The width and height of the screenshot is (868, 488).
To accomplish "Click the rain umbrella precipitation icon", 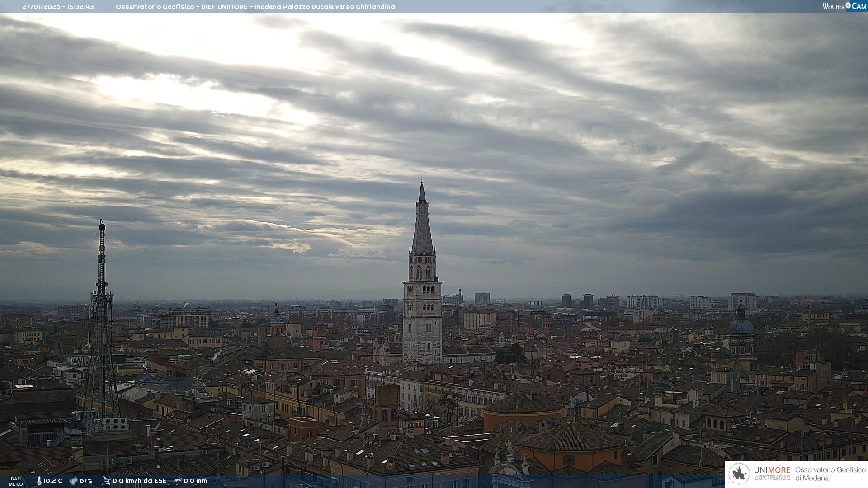I will click(x=178, y=481).
